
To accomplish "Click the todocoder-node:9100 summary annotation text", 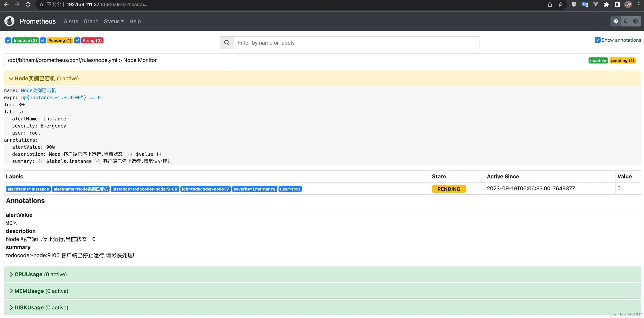I will [x=70, y=255].
